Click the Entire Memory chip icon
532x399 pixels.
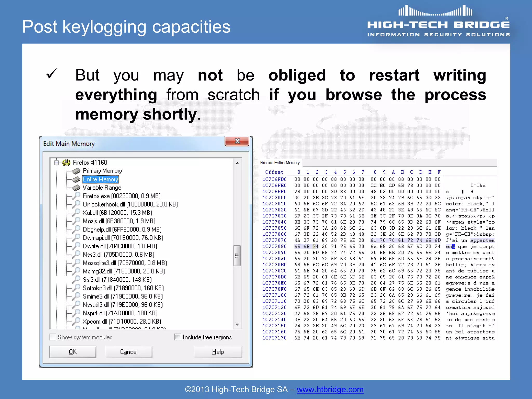click(x=76, y=179)
